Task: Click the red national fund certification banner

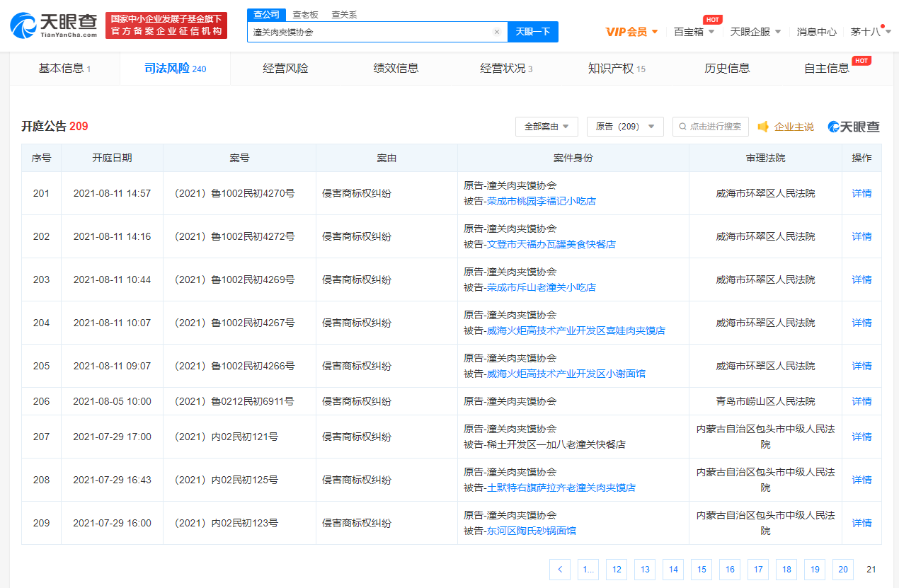Action: (x=166, y=25)
